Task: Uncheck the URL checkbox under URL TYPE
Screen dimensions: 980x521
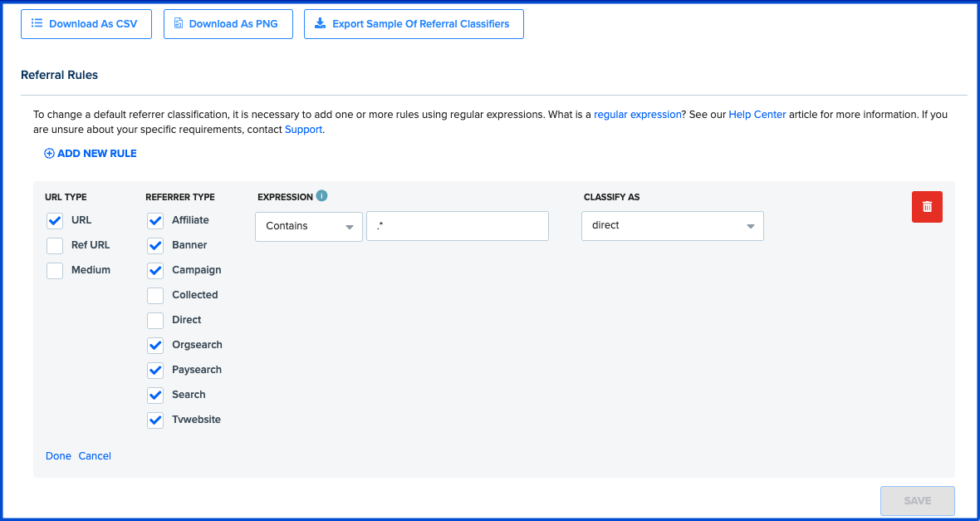Action: pyautogui.click(x=54, y=220)
